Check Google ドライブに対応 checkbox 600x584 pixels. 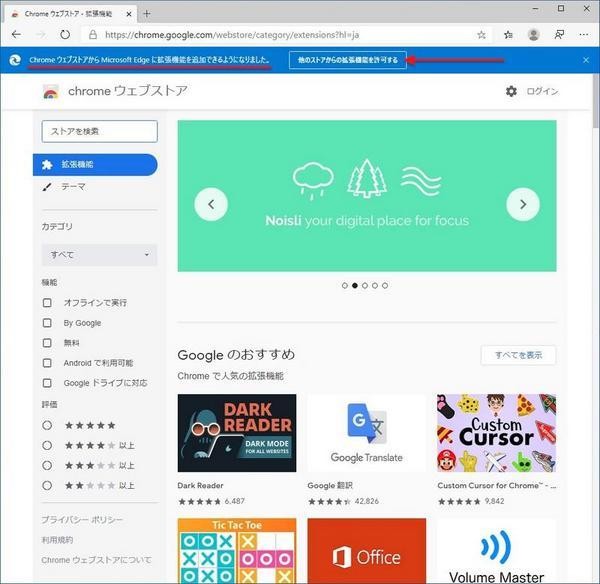(47, 383)
